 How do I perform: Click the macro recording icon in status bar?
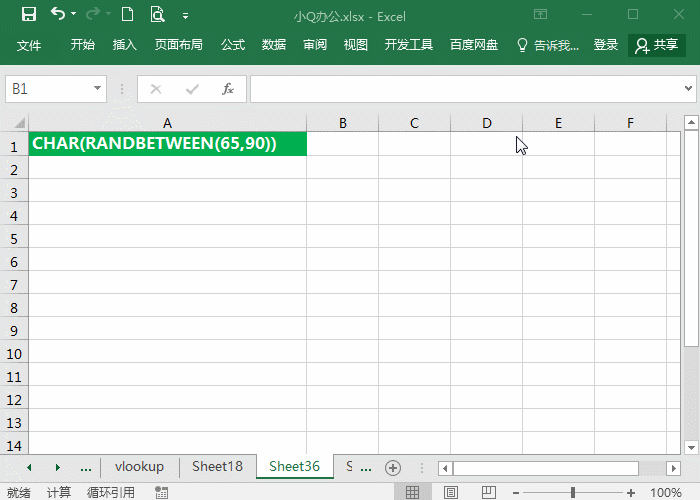point(161,492)
